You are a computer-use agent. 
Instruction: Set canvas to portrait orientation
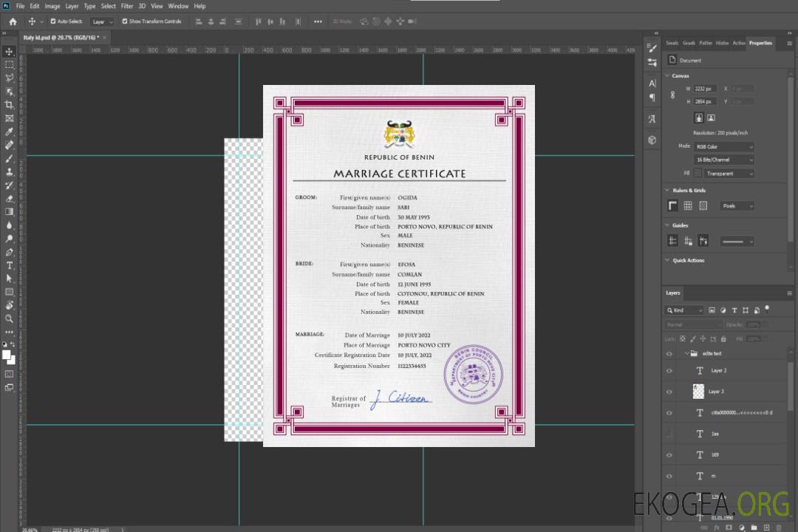point(699,118)
